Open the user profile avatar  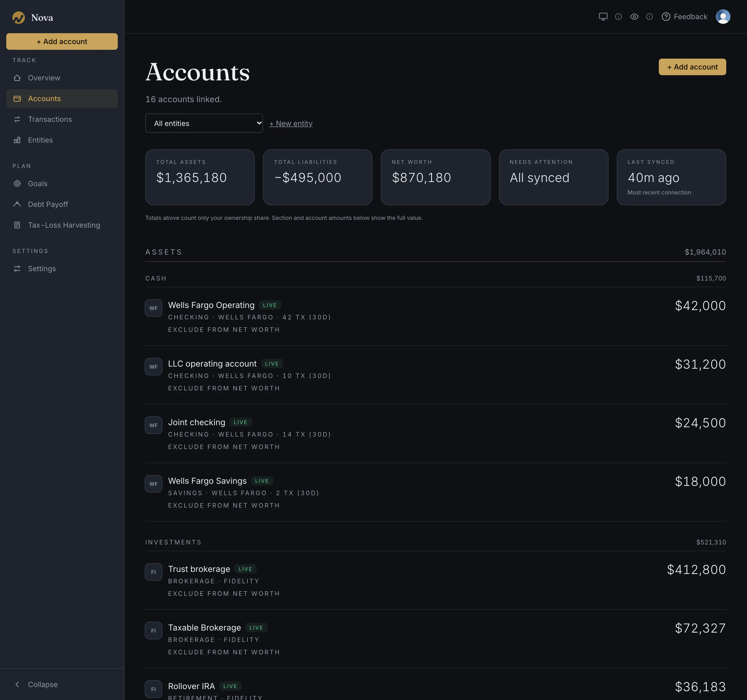click(x=723, y=17)
